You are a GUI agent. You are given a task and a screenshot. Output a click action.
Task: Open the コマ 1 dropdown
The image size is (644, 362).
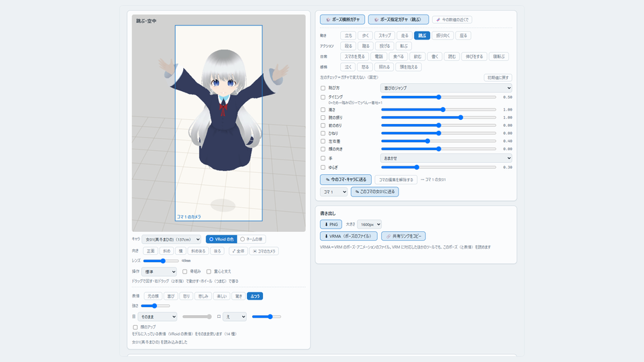tap(333, 192)
